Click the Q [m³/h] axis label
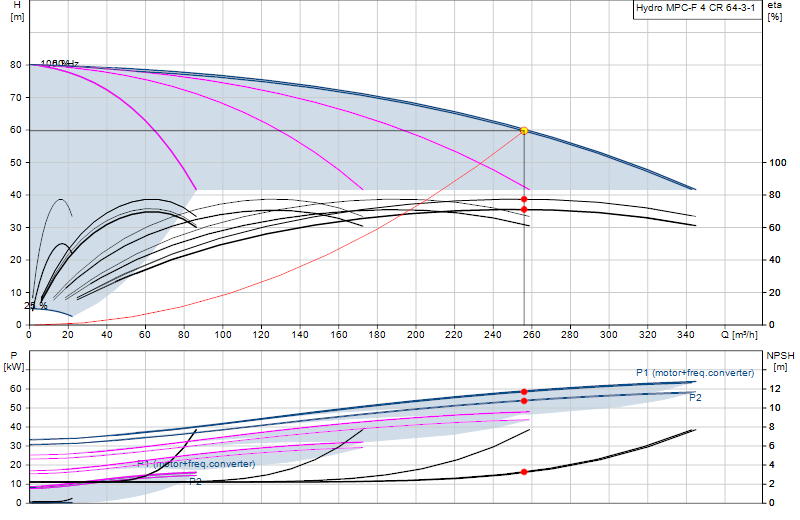The image size is (800, 520). tap(739, 335)
